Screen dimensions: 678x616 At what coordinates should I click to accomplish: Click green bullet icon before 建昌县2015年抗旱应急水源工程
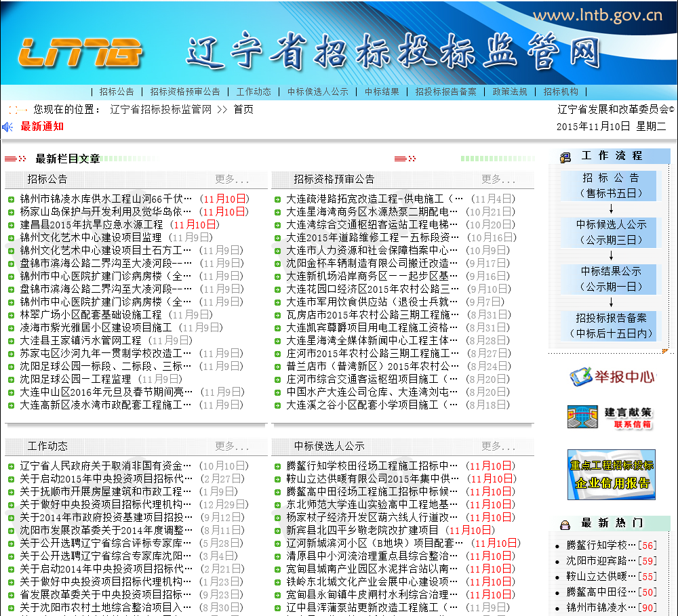point(11,225)
